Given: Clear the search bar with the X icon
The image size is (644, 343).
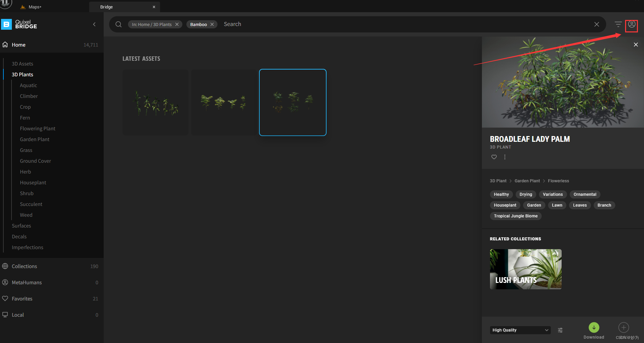Looking at the screenshot, I should pyautogui.click(x=597, y=24).
